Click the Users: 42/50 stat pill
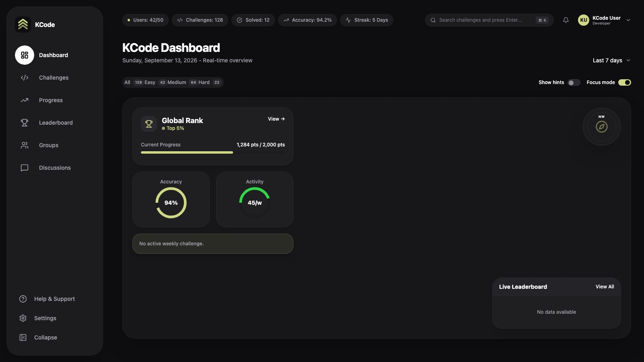Screen dimensions: 644x362 [x=145, y=20]
